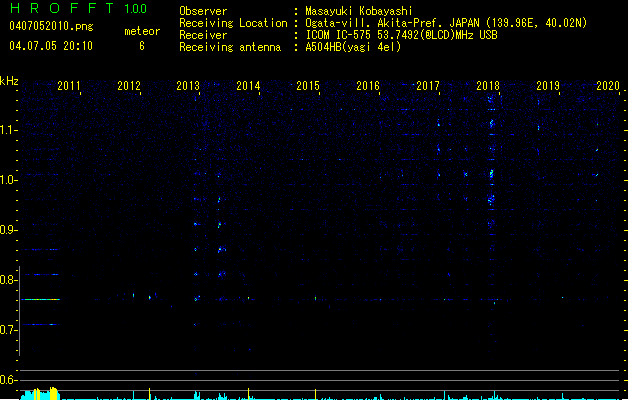Click the kHz axis unit label
629x400 pixels.
tap(9, 81)
